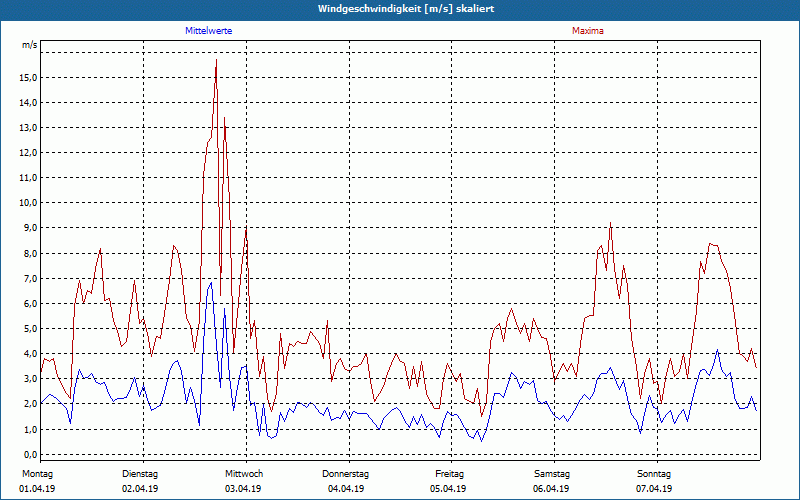Click the '13,0' y-axis value
This screenshot has width=800, height=500.
coord(28,128)
